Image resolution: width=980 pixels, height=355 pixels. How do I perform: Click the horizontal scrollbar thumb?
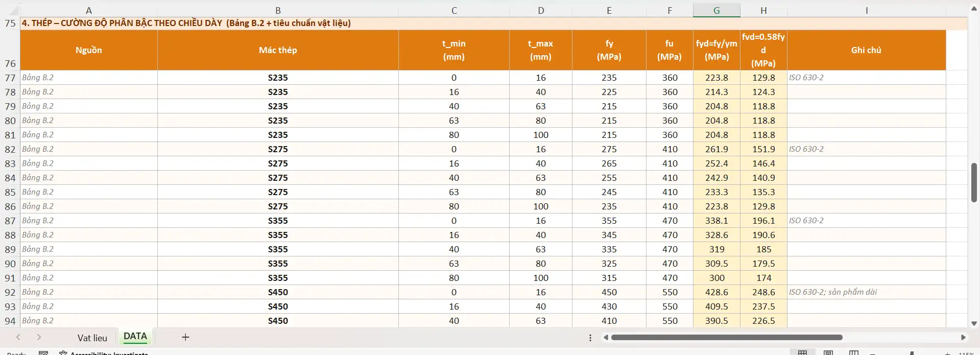point(726,337)
